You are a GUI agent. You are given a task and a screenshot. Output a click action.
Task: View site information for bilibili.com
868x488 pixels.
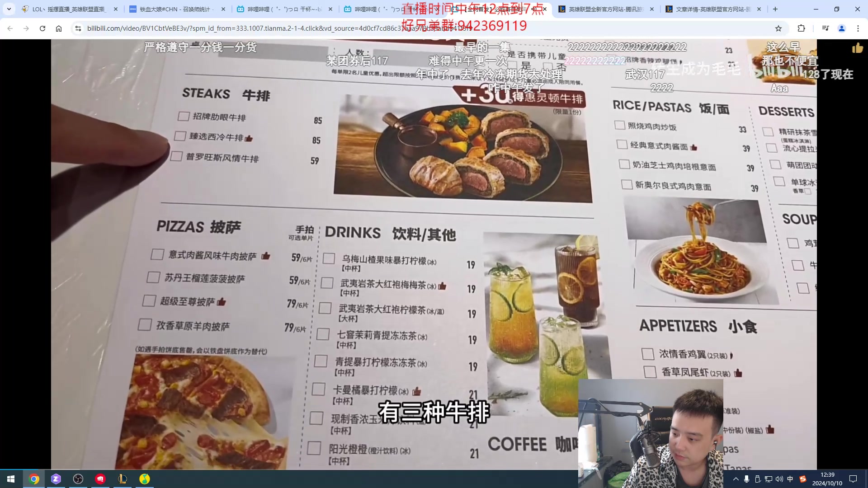[x=78, y=28]
